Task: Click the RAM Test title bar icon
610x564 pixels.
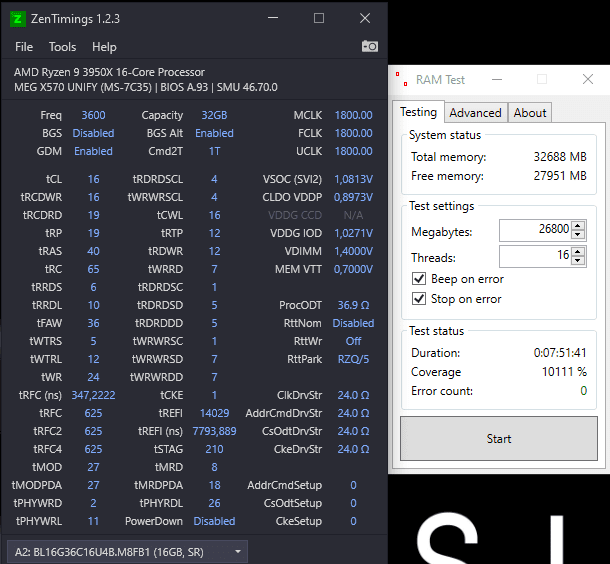Action: [x=401, y=79]
